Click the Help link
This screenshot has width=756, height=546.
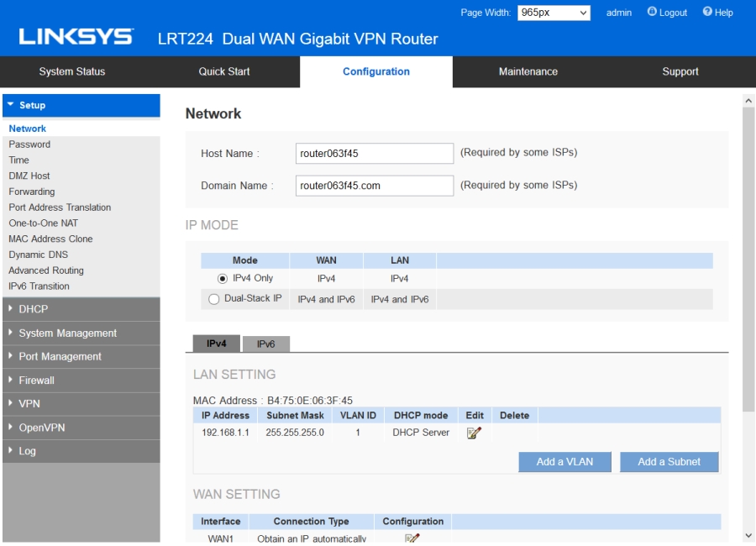724,13
